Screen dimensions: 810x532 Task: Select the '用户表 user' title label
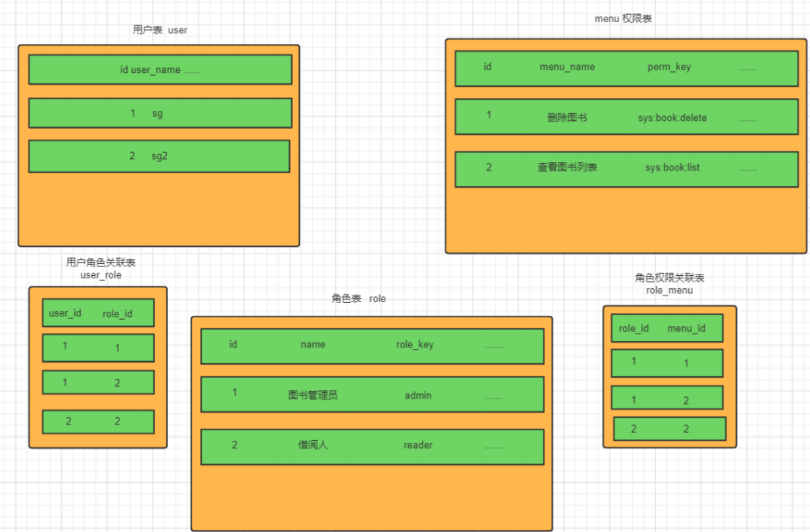tap(160, 30)
